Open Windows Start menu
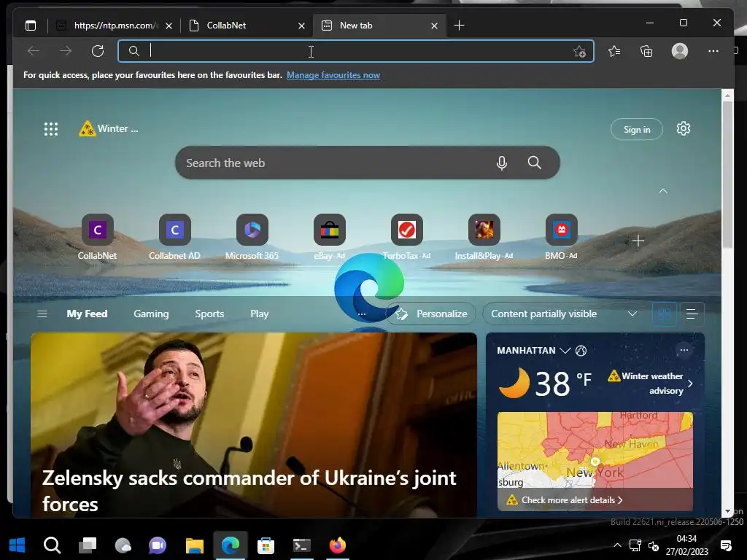 [18, 545]
